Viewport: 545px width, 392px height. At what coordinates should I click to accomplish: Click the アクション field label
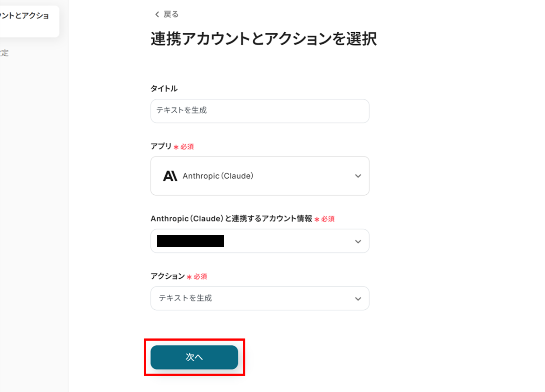click(x=167, y=276)
